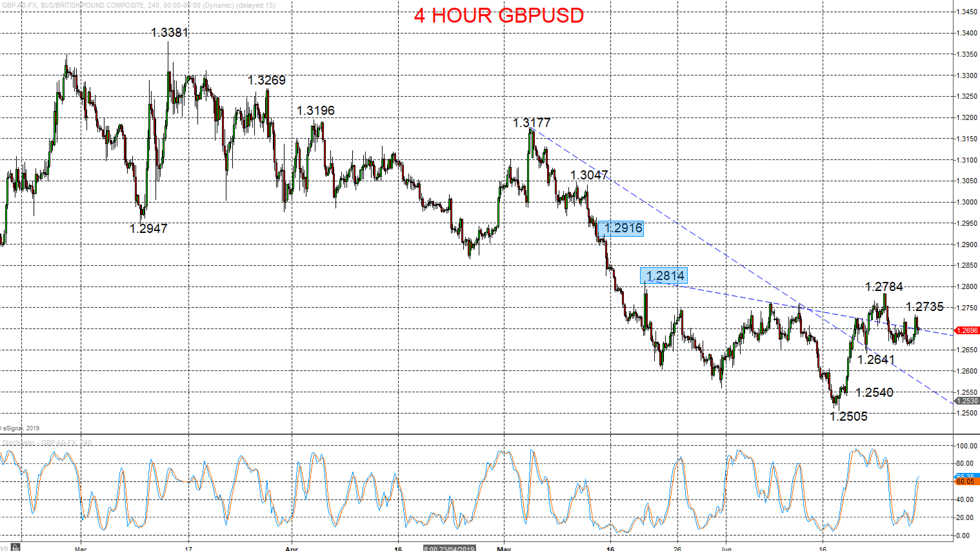Click the orange 60.05 stochastic value tag
980x551 pixels.
pos(967,482)
